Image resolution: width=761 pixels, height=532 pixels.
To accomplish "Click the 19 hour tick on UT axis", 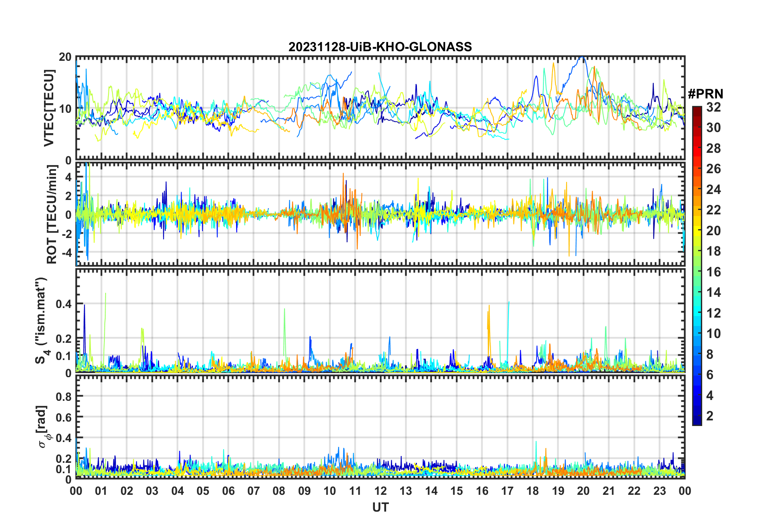I will (x=558, y=491).
